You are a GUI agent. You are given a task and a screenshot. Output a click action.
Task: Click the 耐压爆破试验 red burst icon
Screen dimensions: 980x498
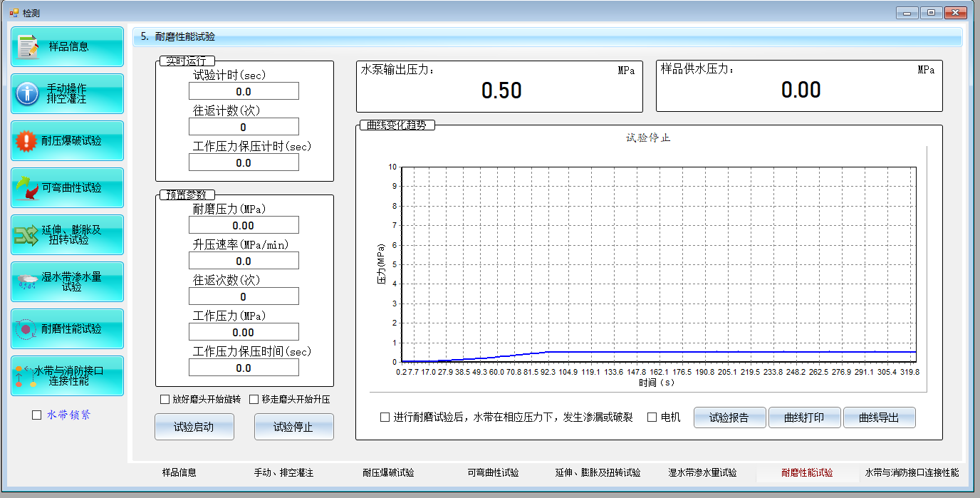click(26, 141)
